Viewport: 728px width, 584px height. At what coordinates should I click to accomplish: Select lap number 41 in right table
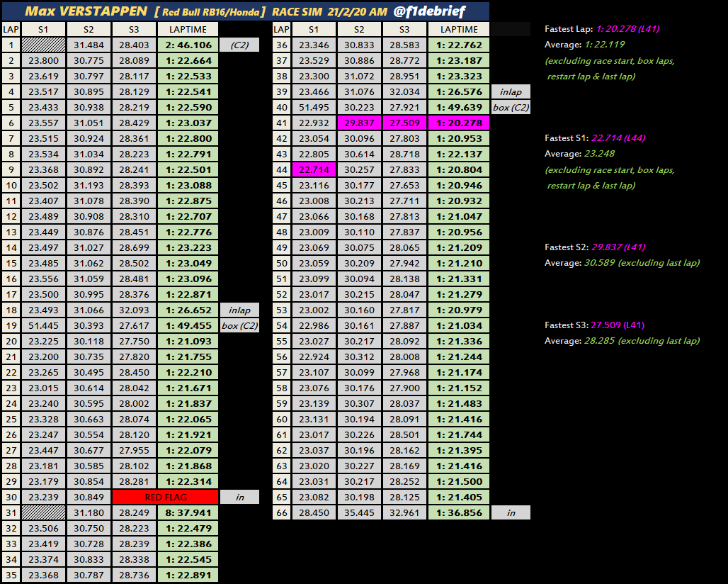click(281, 123)
